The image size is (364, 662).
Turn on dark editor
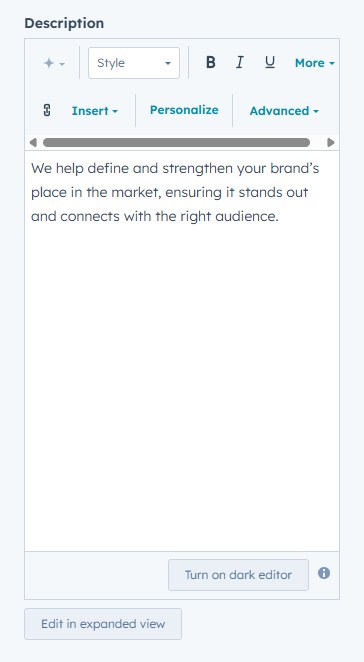point(238,575)
